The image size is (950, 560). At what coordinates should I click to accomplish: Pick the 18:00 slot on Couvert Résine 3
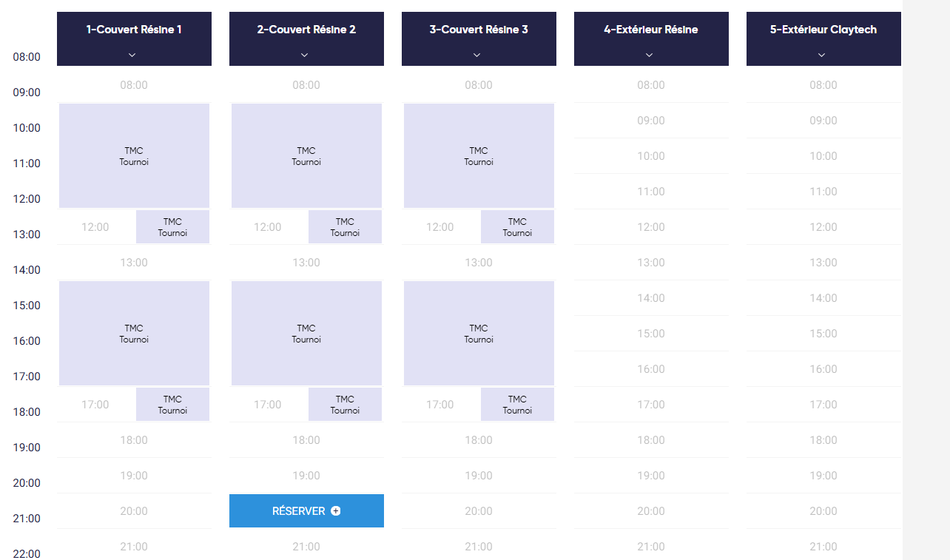(479, 440)
